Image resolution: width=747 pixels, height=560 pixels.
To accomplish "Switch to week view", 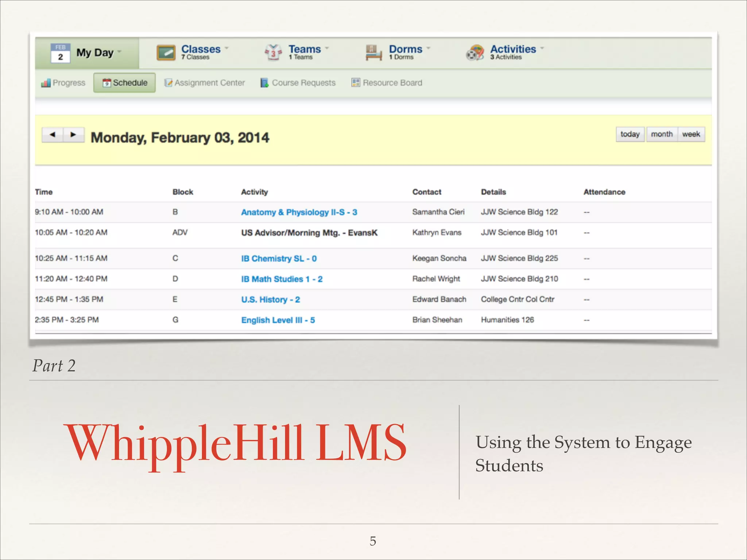I will click(691, 134).
